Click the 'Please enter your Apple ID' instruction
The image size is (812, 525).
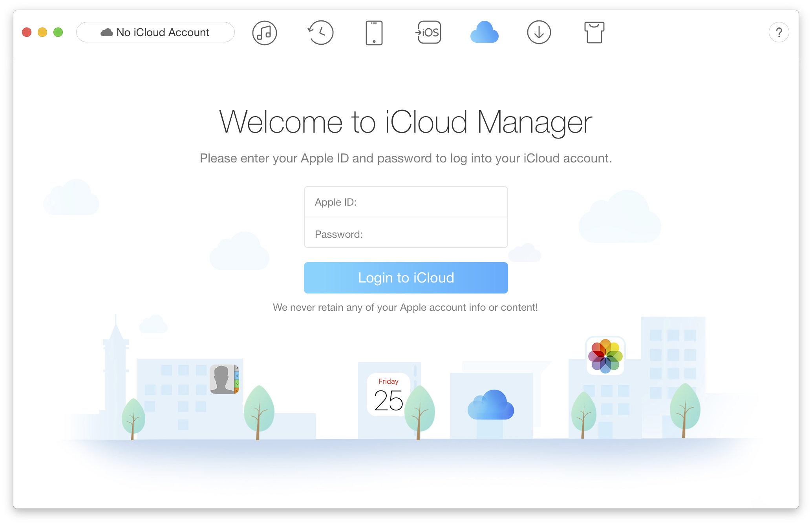(406, 159)
